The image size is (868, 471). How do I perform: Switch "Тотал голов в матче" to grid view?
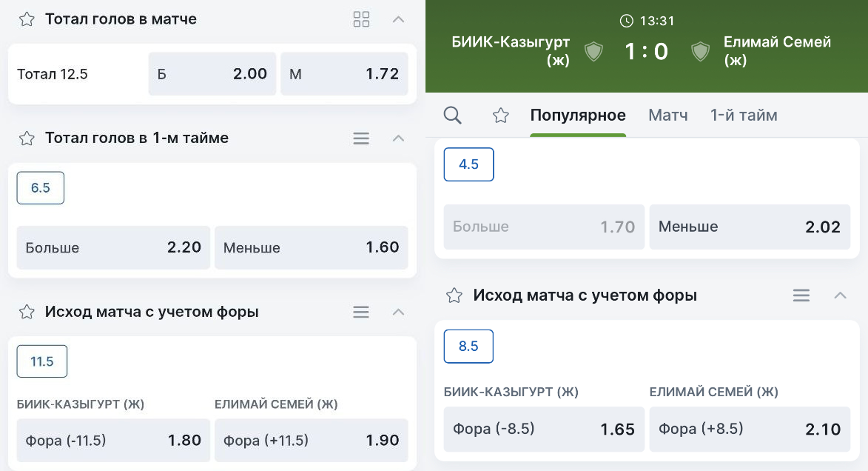click(x=361, y=19)
